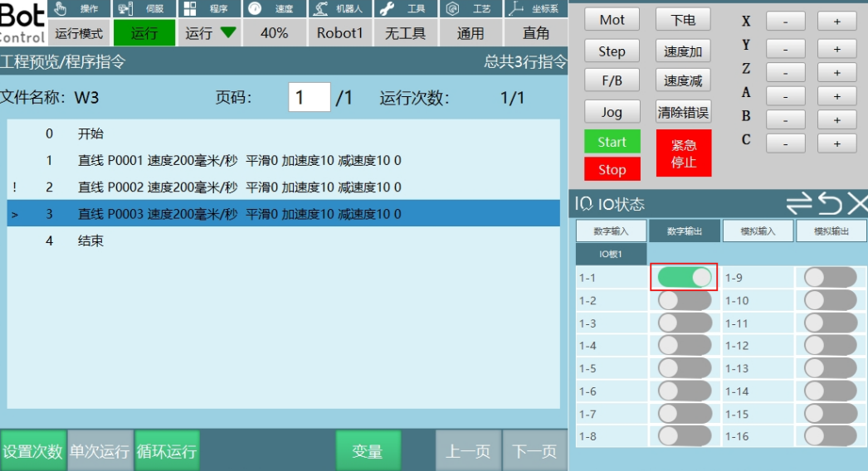Viewport: 868px width, 471px height.
Task: Click the 清除错误 clear error button
Action: [x=683, y=112]
